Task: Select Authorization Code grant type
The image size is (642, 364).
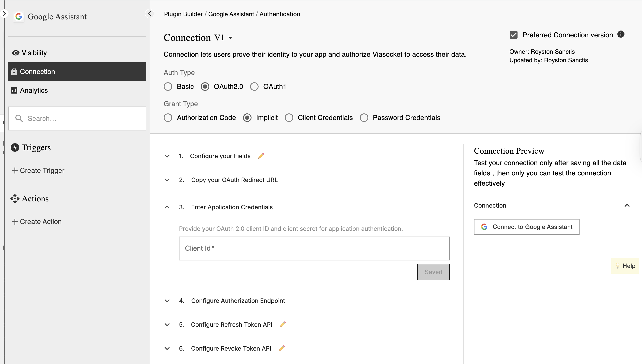Action: pyautogui.click(x=168, y=118)
